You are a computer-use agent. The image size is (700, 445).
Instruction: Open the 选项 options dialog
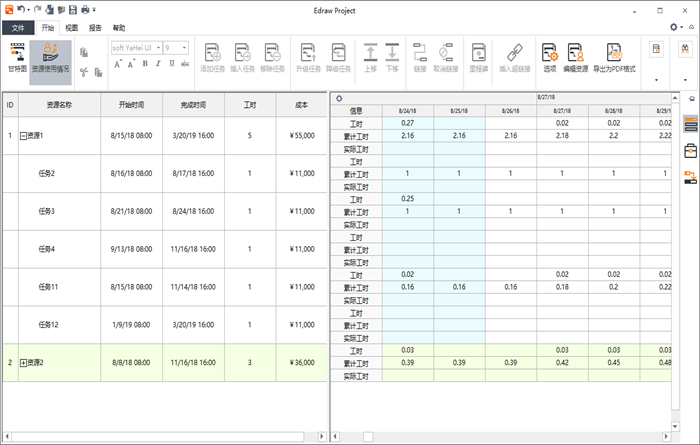tap(550, 58)
